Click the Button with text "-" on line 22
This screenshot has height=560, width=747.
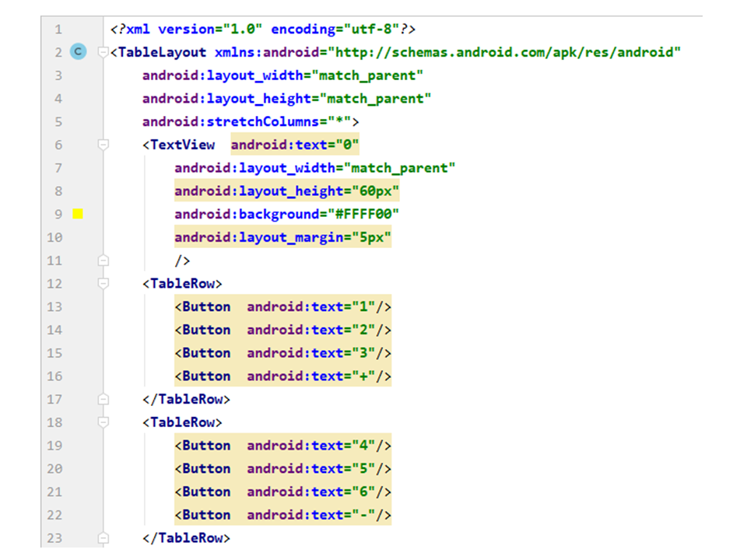[282, 515]
